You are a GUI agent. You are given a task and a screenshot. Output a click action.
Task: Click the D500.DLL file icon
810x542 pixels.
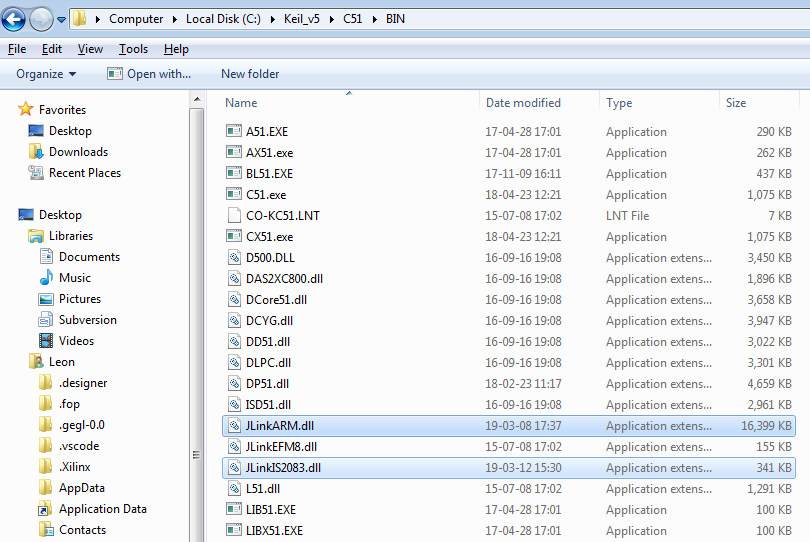234,258
